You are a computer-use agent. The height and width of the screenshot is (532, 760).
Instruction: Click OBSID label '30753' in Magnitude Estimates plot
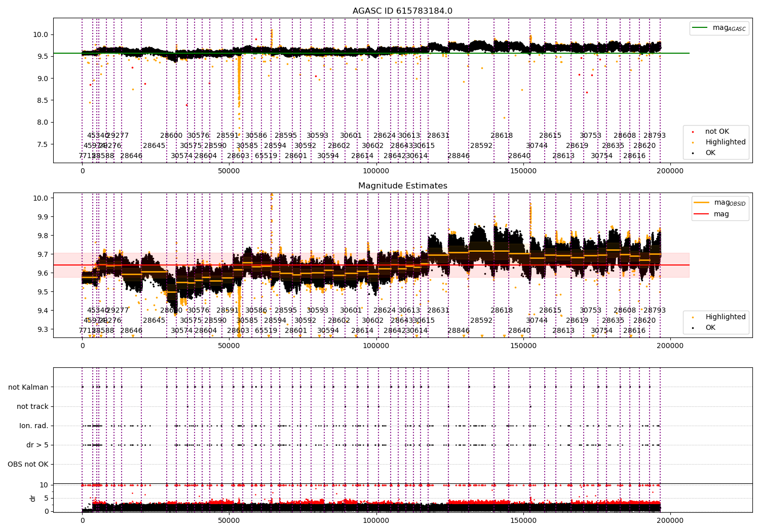591,311
